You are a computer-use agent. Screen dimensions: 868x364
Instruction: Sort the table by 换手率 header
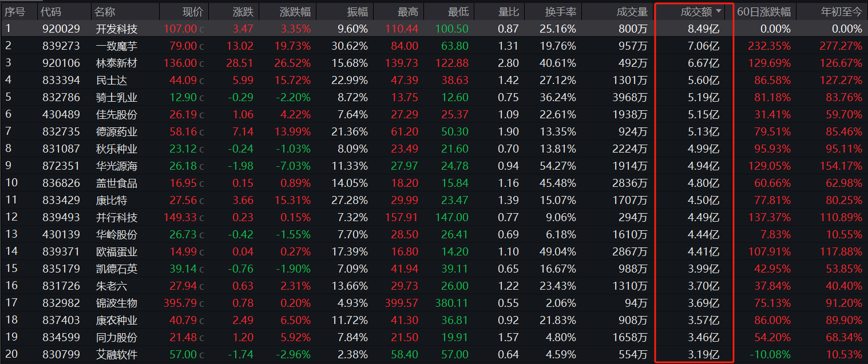point(561,11)
